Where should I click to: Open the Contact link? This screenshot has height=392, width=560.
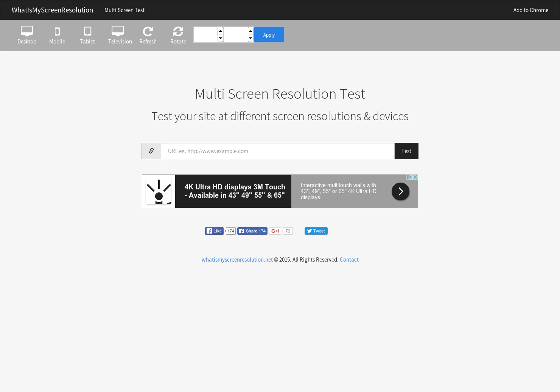pyautogui.click(x=349, y=260)
